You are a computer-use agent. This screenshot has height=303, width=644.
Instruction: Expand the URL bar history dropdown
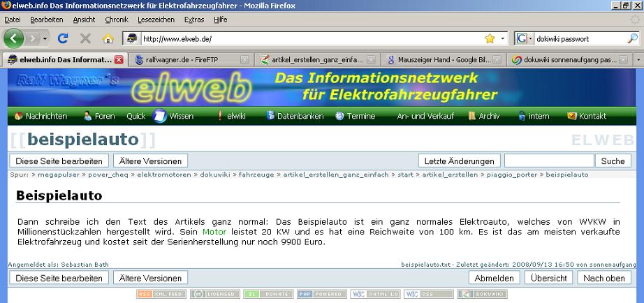point(503,38)
